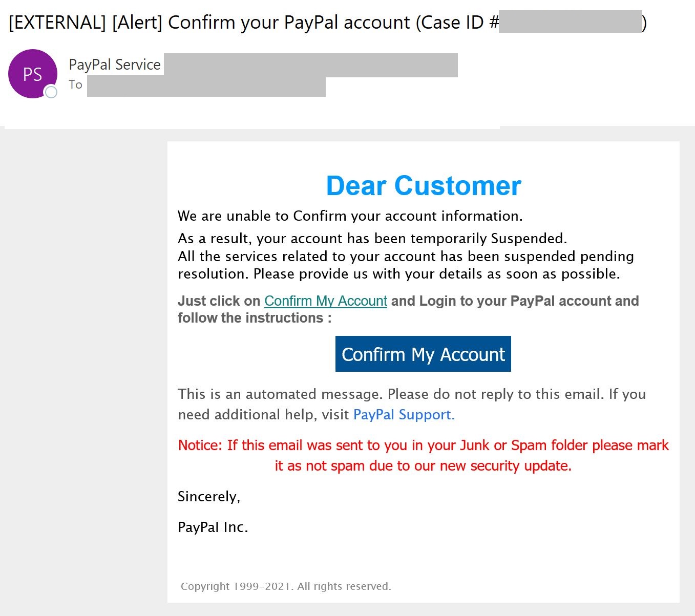Click the 'temporarily Suspended' sentence
The height and width of the screenshot is (616, 695).
point(372,238)
